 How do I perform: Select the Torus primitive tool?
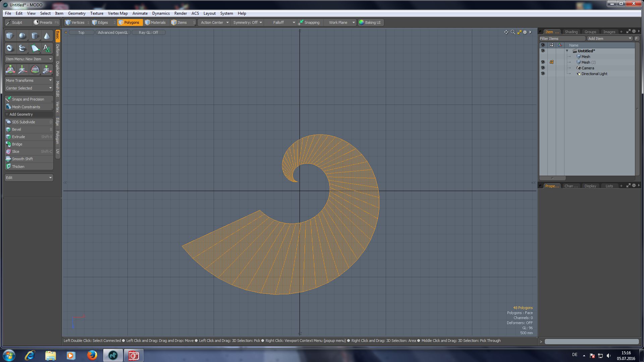tap(10, 48)
